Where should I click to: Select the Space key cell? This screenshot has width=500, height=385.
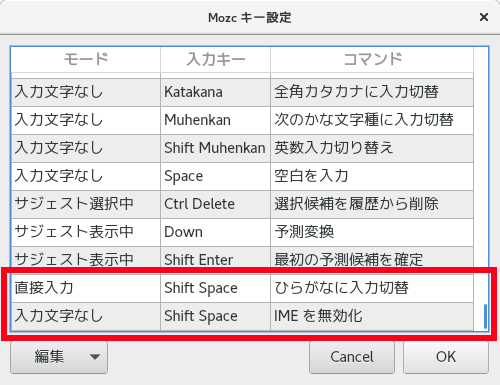coord(215,176)
